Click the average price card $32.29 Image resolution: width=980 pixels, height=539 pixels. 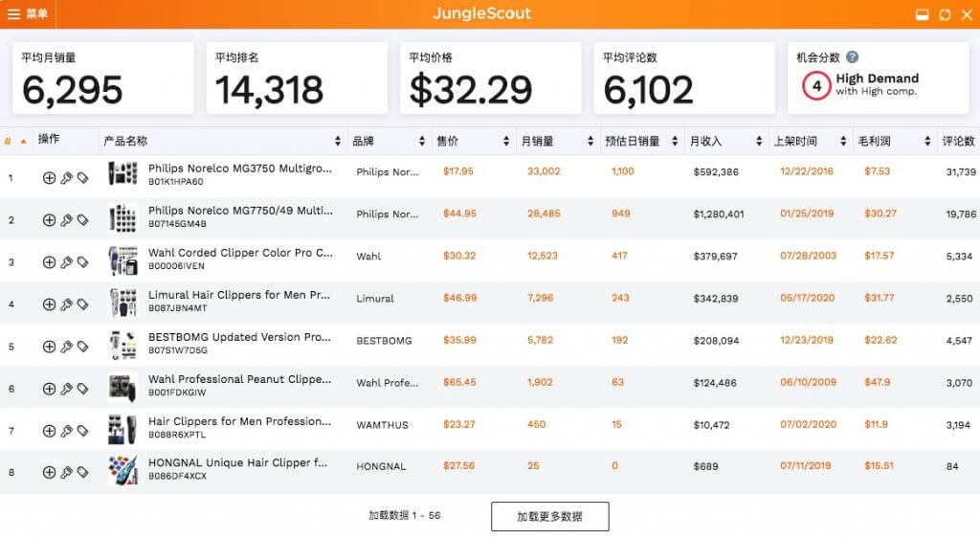click(x=491, y=79)
